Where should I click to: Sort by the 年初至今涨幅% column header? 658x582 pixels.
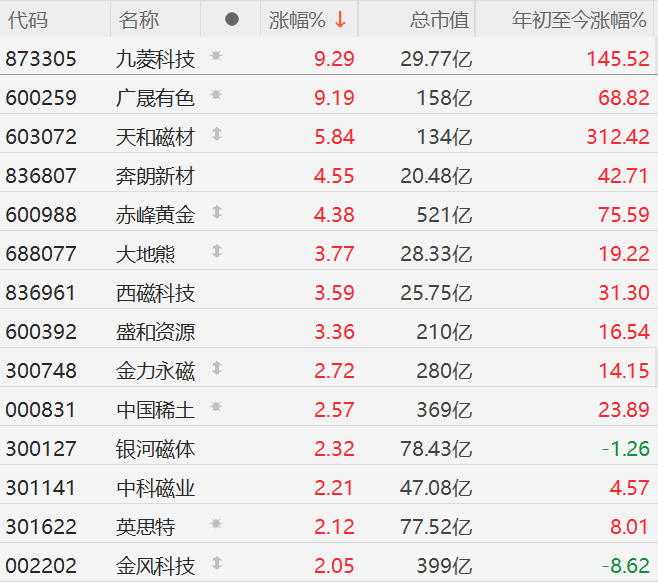pyautogui.click(x=579, y=20)
